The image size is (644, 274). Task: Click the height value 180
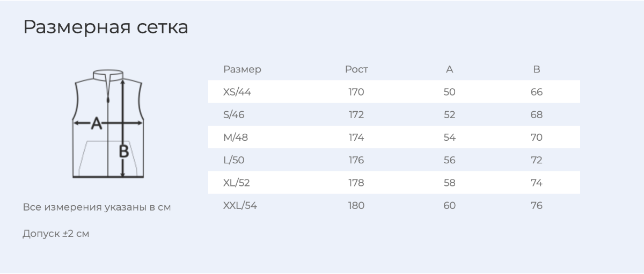pos(356,205)
